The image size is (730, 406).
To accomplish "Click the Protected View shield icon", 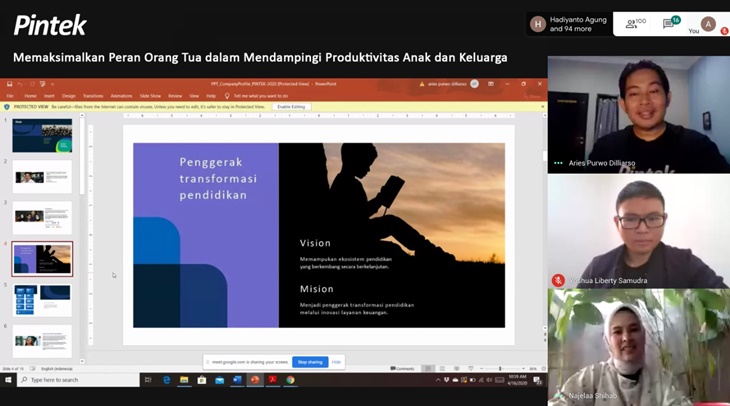I will pos(7,107).
